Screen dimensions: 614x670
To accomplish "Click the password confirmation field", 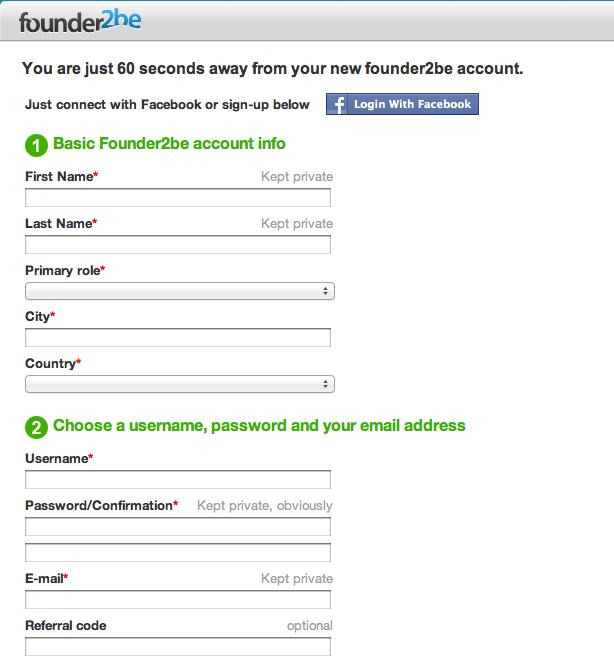I will pos(178,553).
